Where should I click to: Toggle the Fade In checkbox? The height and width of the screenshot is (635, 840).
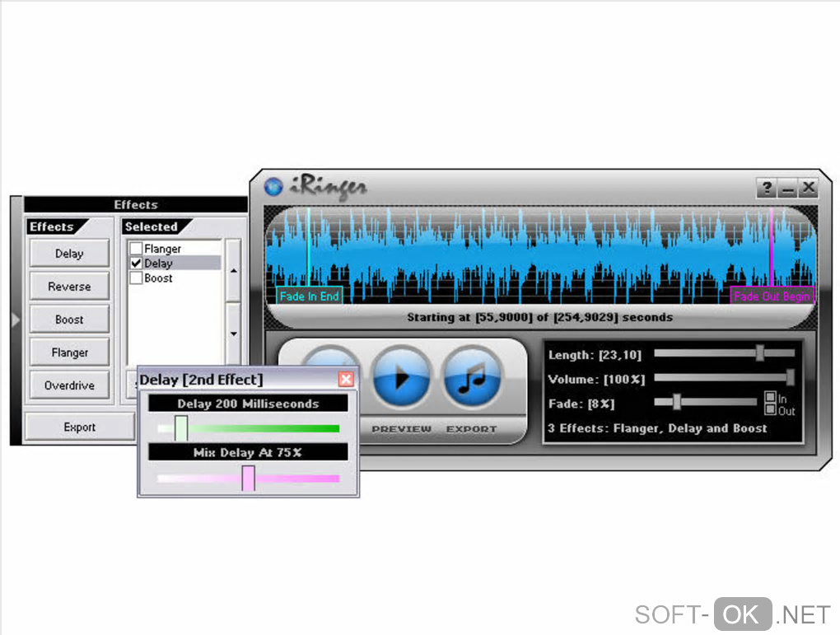tap(770, 397)
